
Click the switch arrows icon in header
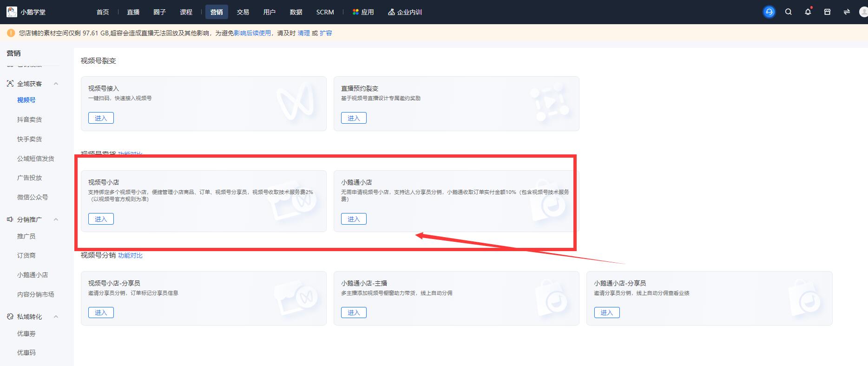pos(847,12)
